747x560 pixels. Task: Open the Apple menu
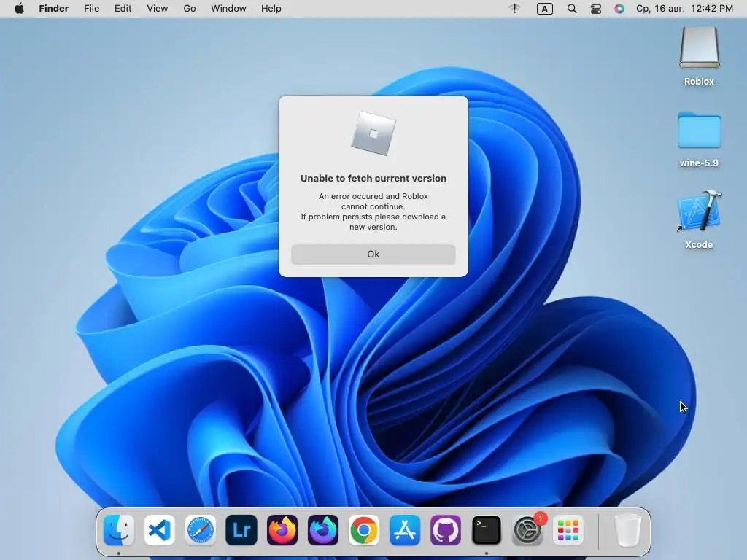(x=19, y=9)
